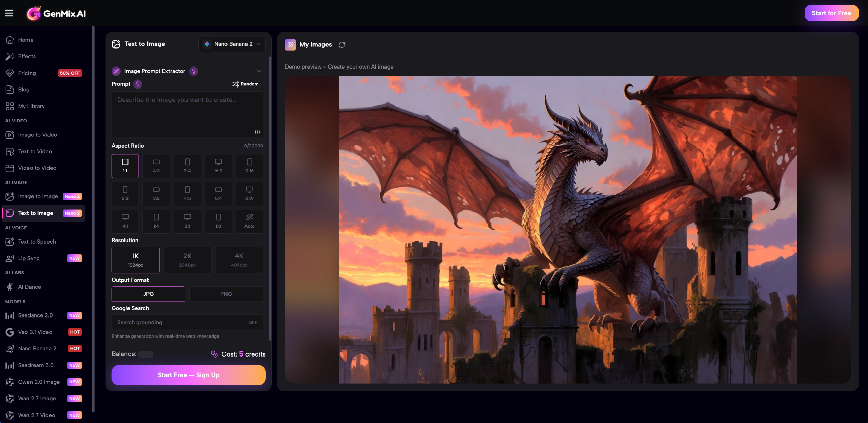
Task: Go to My Library sidebar item
Action: coord(31,106)
